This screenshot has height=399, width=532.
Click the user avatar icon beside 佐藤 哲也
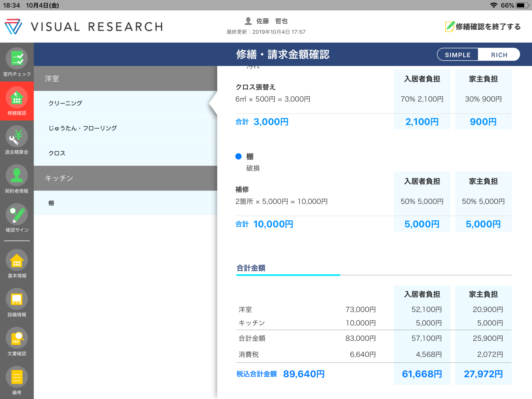(x=248, y=21)
